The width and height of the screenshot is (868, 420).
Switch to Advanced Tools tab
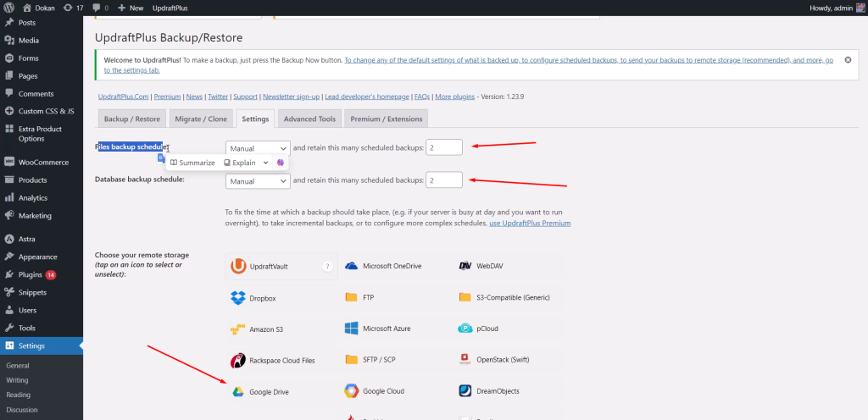pyautogui.click(x=309, y=119)
